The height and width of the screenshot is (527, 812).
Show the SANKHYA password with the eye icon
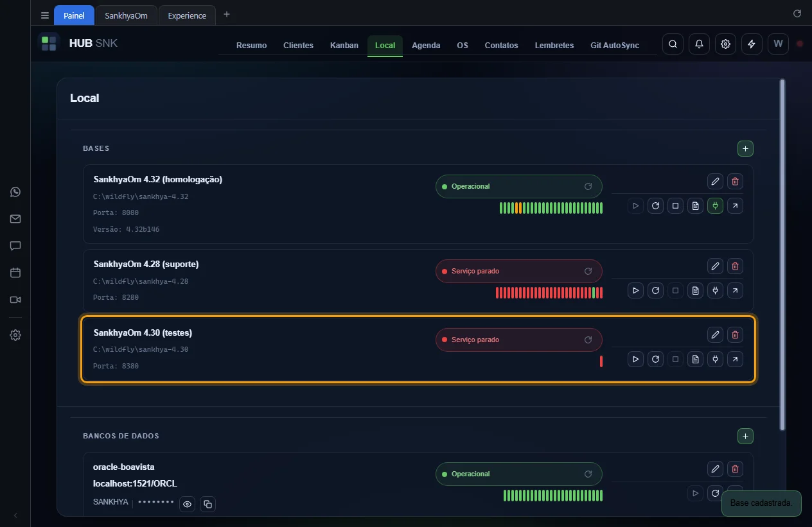(187, 505)
